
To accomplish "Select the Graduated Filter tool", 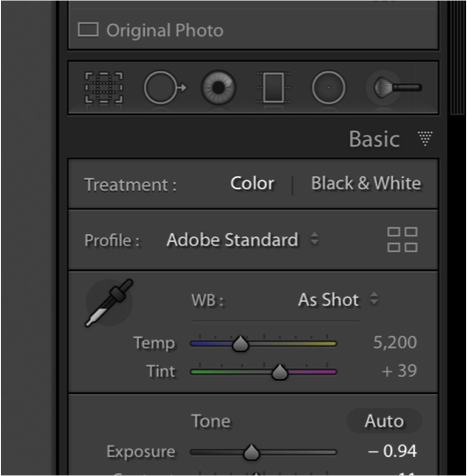I will (x=273, y=88).
